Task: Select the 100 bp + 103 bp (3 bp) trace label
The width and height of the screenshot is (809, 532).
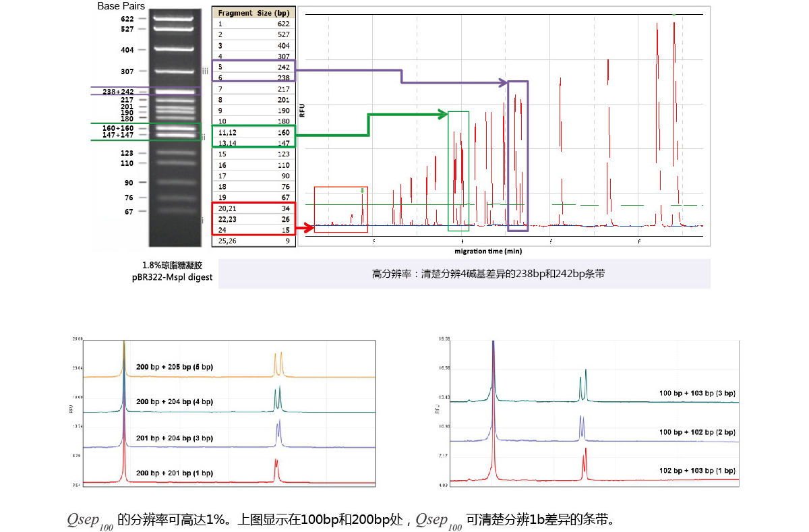Action: [x=697, y=392]
